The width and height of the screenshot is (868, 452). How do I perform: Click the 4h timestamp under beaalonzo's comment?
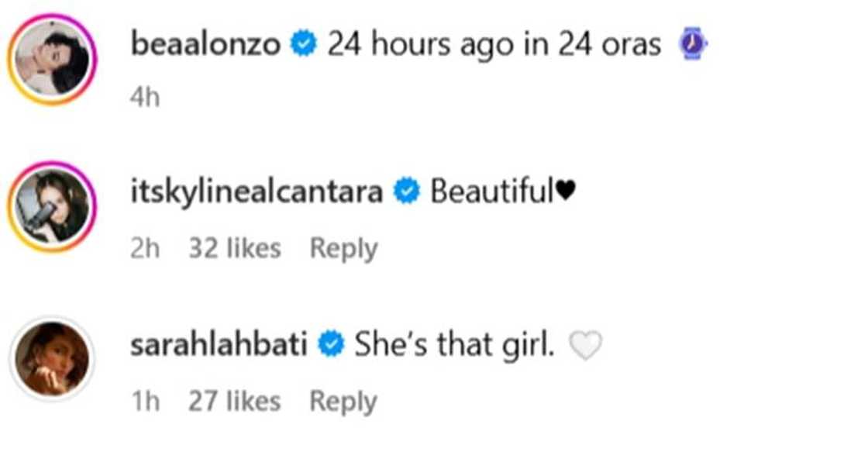pyautogui.click(x=144, y=98)
